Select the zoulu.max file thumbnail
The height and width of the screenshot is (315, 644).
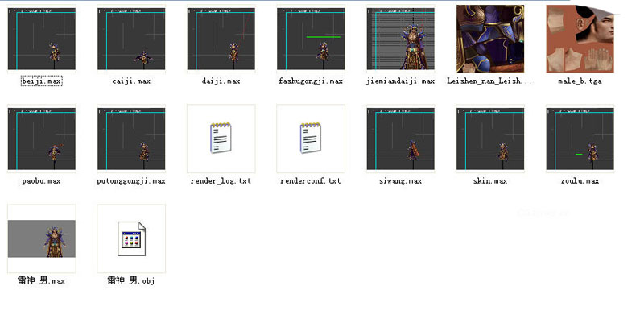[580, 139]
